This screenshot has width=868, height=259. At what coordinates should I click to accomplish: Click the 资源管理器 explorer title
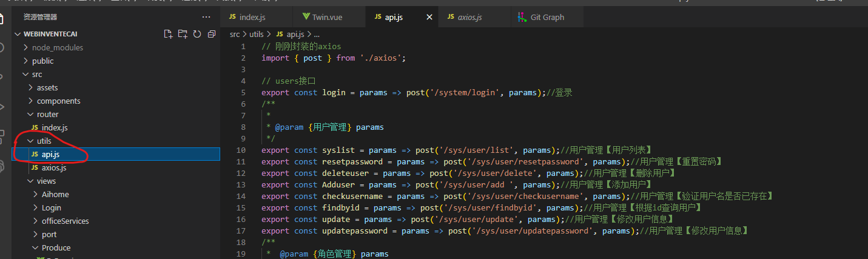pyautogui.click(x=40, y=17)
